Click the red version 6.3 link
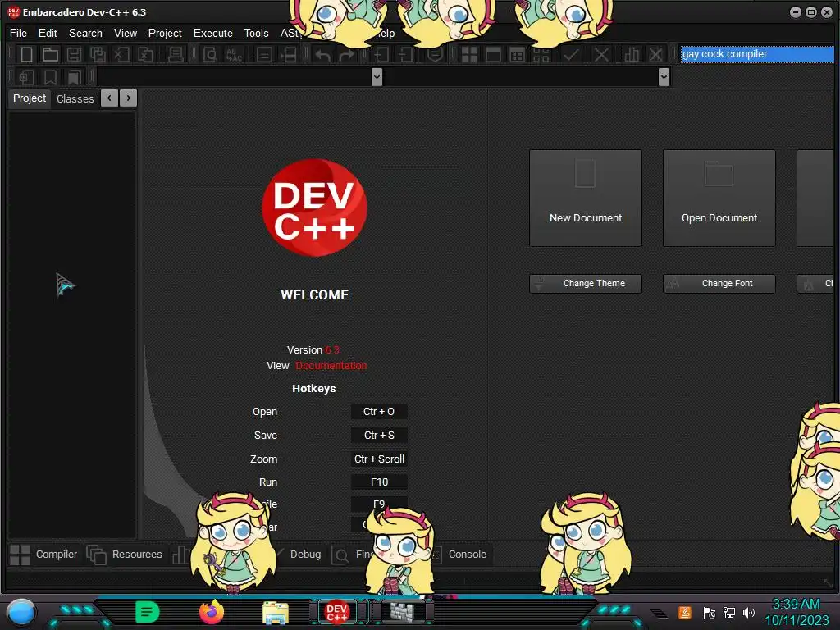This screenshot has width=840, height=630. [332, 349]
